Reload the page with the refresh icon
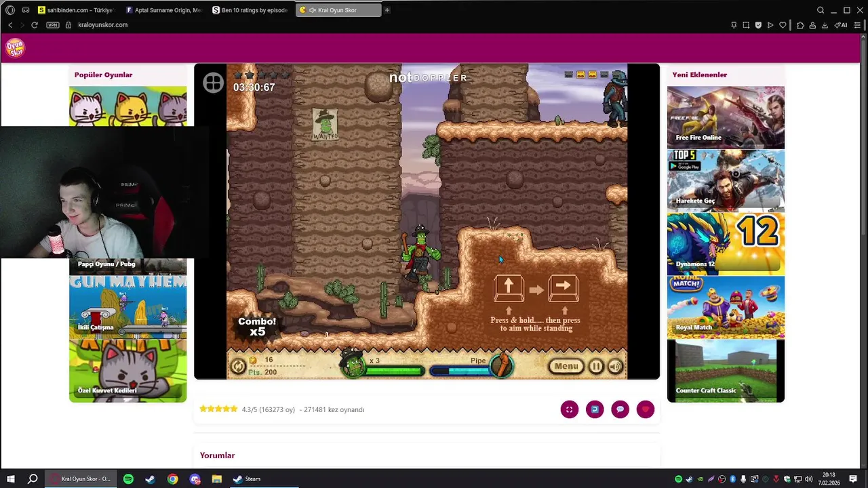868x488 pixels. pos(35,25)
